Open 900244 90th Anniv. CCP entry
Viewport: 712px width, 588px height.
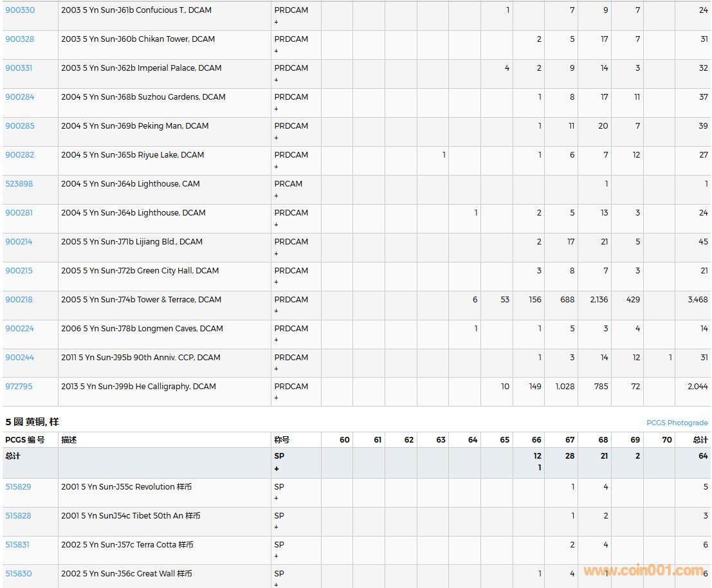20,358
